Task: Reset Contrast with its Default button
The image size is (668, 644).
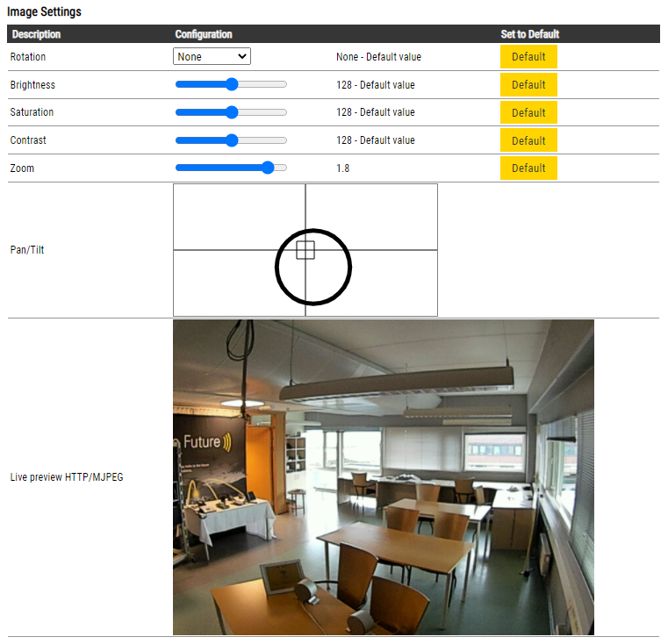Action: 528,140
